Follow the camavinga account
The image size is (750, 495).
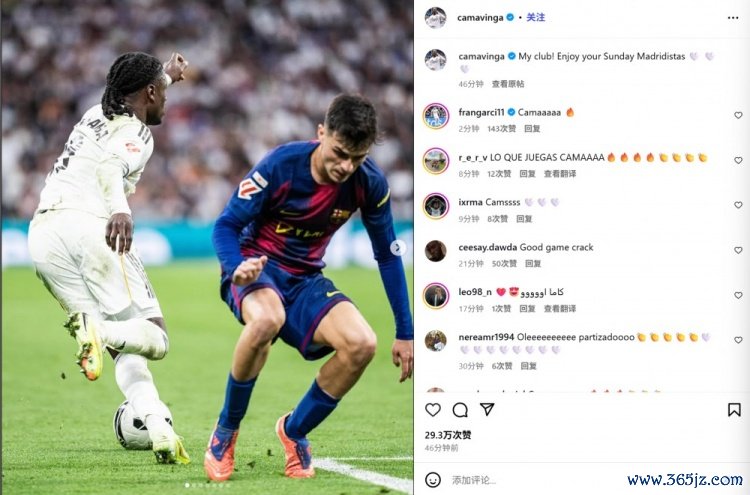pos(535,17)
